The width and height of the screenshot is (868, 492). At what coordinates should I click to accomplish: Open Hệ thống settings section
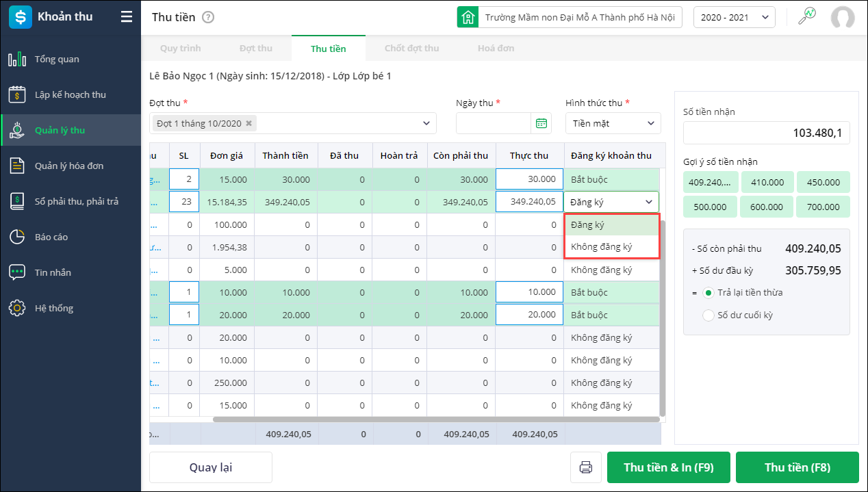click(53, 309)
